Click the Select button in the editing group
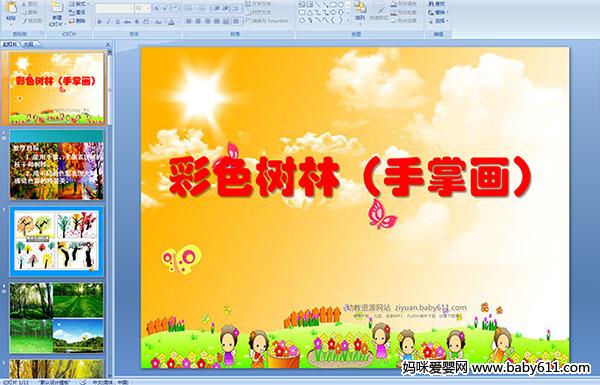 pyautogui.click(x=438, y=20)
